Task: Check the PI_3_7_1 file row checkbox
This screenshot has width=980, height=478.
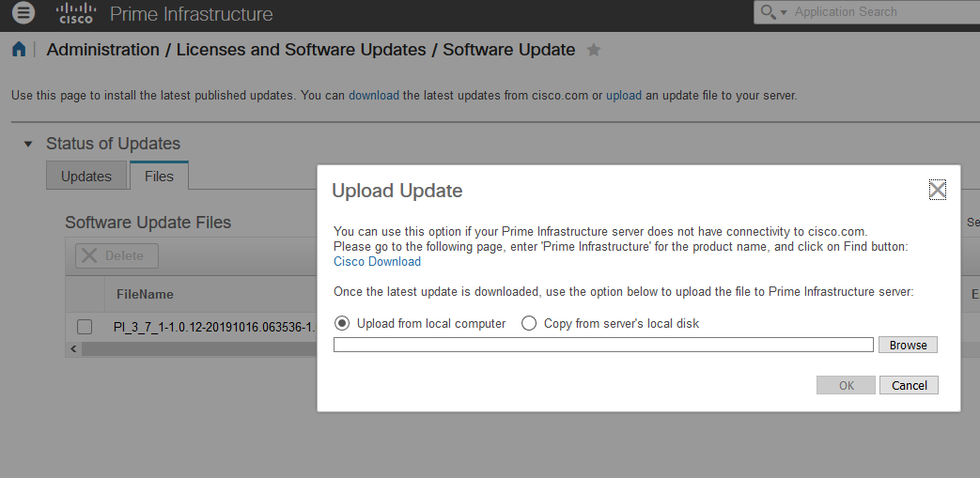Action: tap(85, 327)
